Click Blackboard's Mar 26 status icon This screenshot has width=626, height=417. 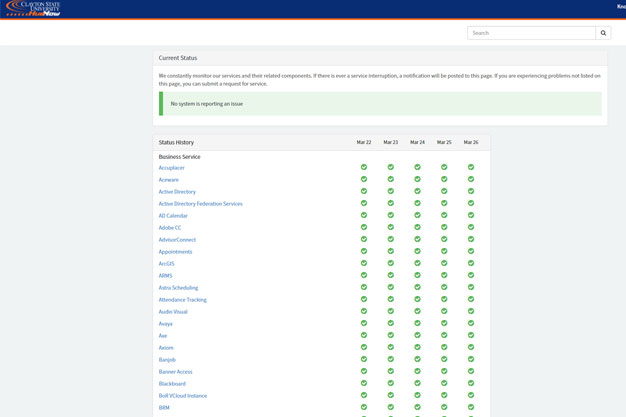[x=471, y=383]
